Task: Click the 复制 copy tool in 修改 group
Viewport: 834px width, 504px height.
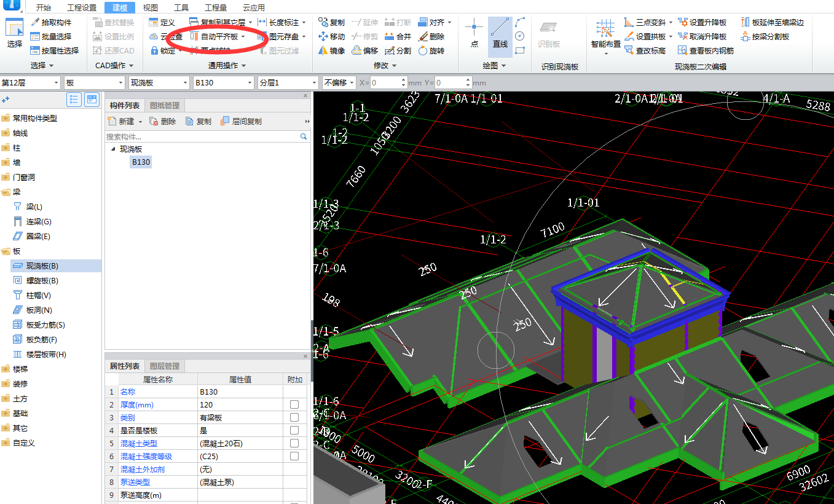Action: coord(332,22)
